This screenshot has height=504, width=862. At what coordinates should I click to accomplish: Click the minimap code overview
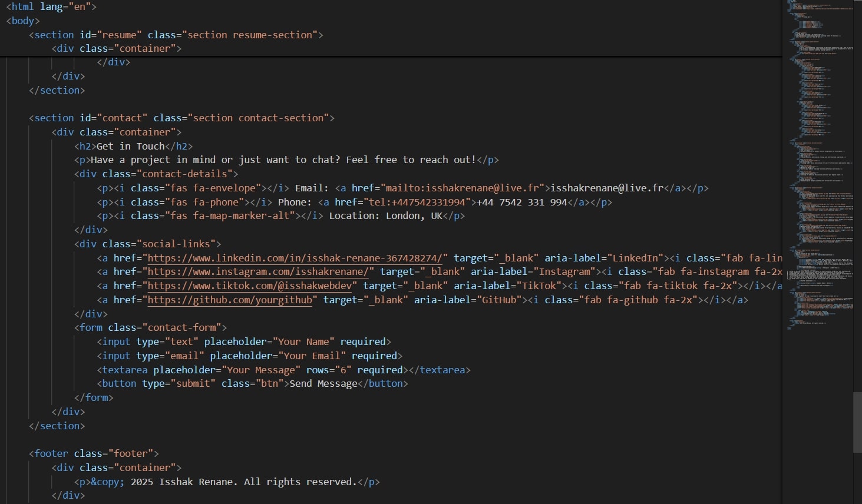[819, 165]
